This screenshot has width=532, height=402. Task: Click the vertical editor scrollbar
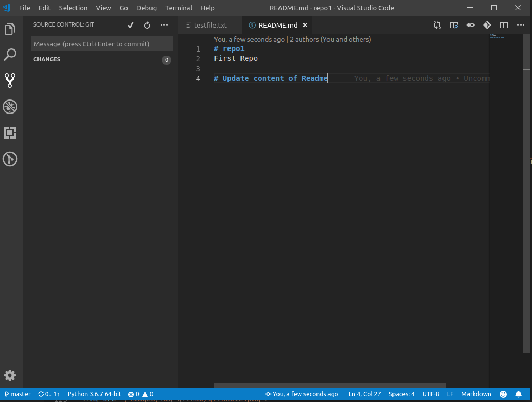pos(526,194)
